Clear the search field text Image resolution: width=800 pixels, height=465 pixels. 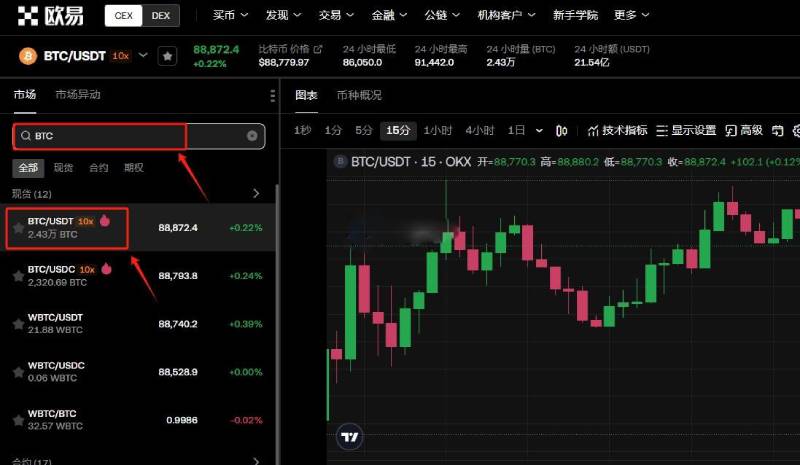(x=252, y=136)
